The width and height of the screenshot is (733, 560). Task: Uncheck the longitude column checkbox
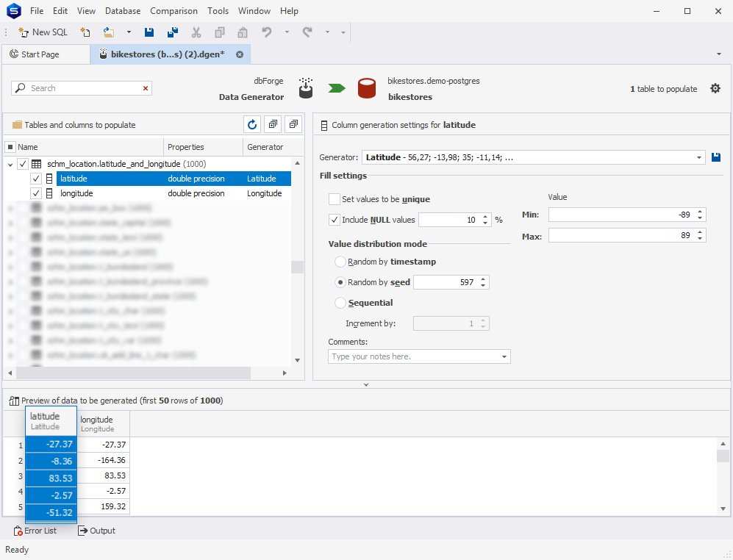click(35, 193)
